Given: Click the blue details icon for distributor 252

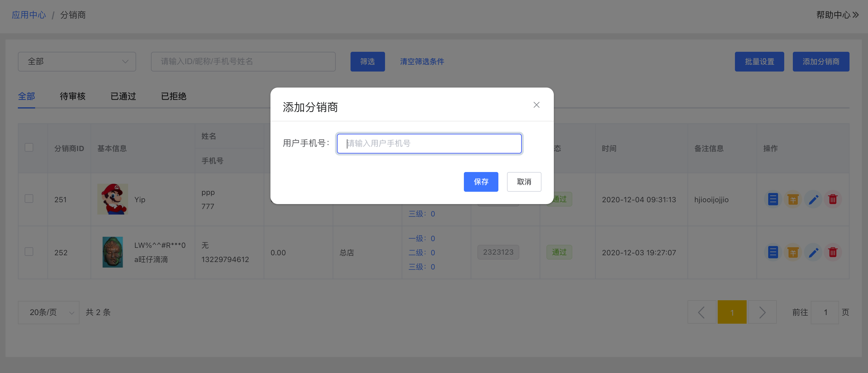Looking at the screenshot, I should coord(773,252).
